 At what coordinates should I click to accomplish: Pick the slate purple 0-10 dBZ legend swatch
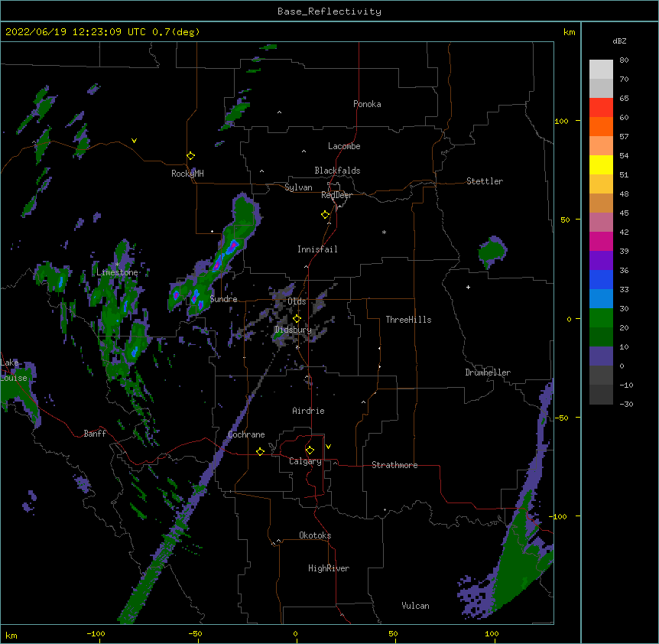point(601,356)
